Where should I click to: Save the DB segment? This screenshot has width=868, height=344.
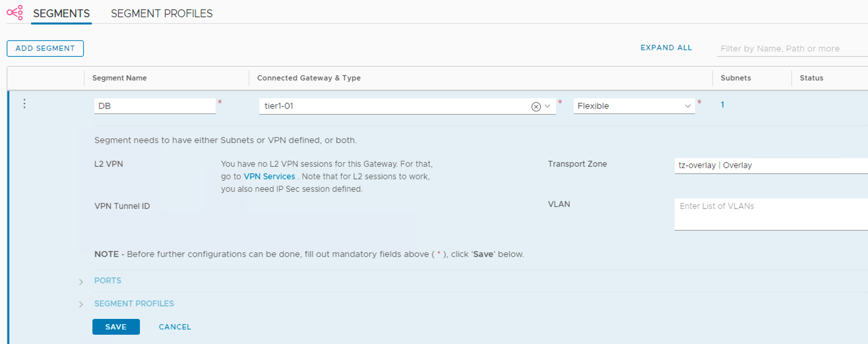pos(116,327)
